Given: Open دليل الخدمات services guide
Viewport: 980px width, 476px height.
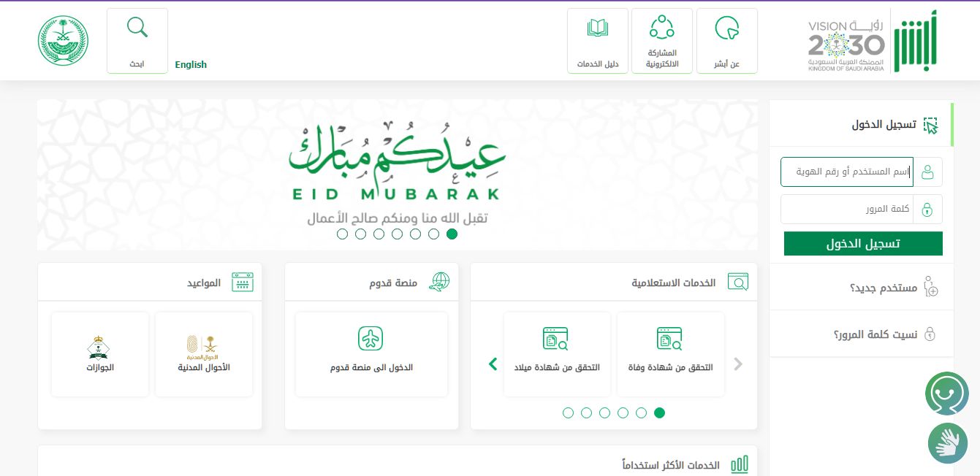Looking at the screenshot, I should coord(598,40).
